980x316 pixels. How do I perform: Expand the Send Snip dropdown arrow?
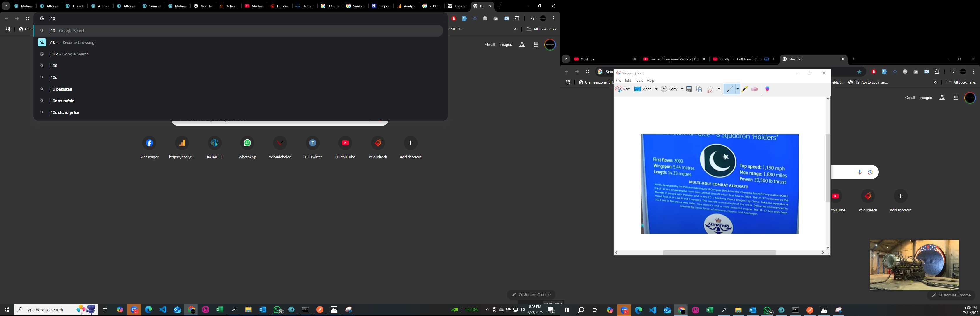tap(719, 89)
